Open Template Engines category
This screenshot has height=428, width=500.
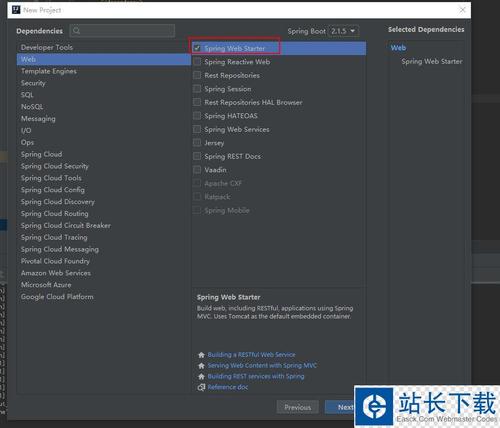[104, 71]
